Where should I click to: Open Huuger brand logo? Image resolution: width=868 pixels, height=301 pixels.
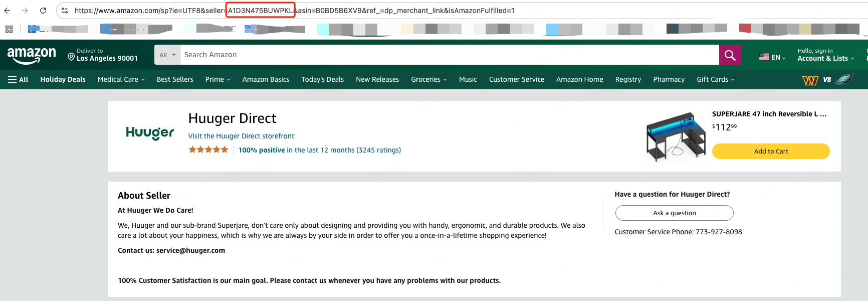tap(150, 133)
